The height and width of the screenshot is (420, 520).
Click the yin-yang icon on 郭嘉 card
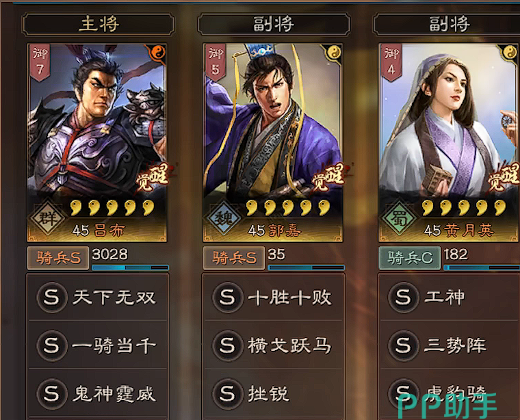(x=335, y=52)
